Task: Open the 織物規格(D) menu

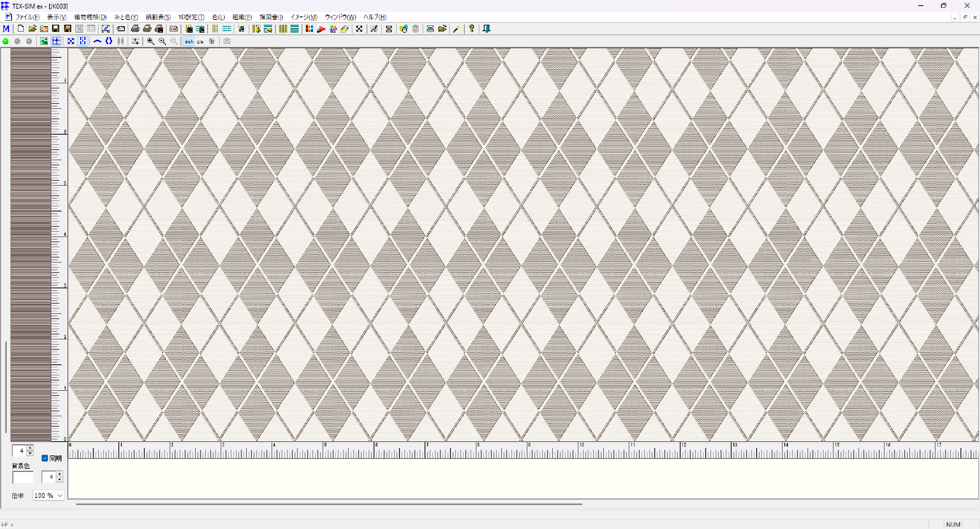Action: point(90,17)
